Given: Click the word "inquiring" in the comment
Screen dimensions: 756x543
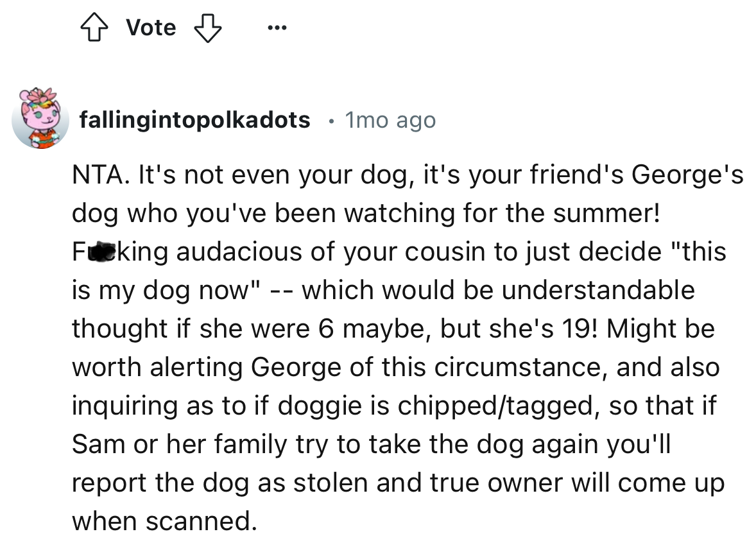Looking at the screenshot, I should [125, 406].
